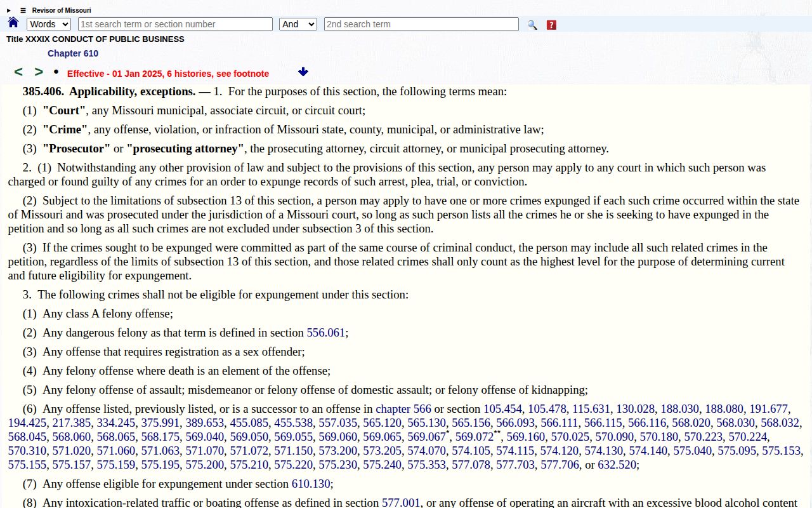Click section 569.072 link
This screenshot has height=508, width=812.
point(475,437)
